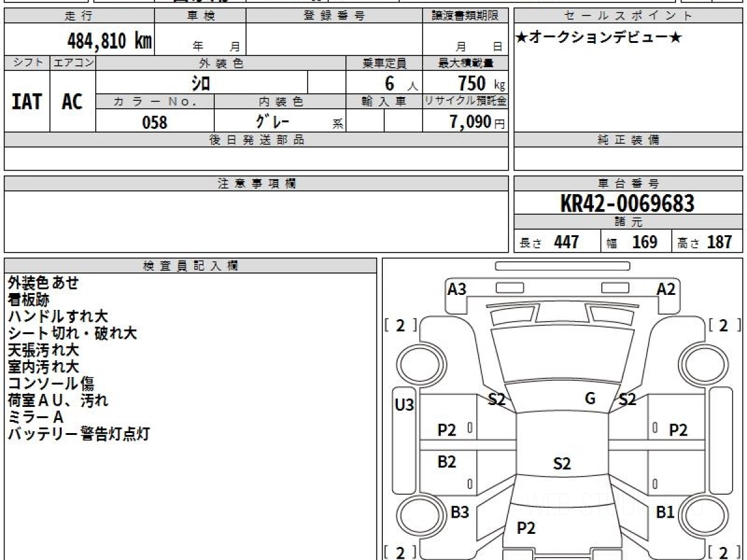Click the note 天張汚れ大

pyautogui.click(x=44, y=350)
